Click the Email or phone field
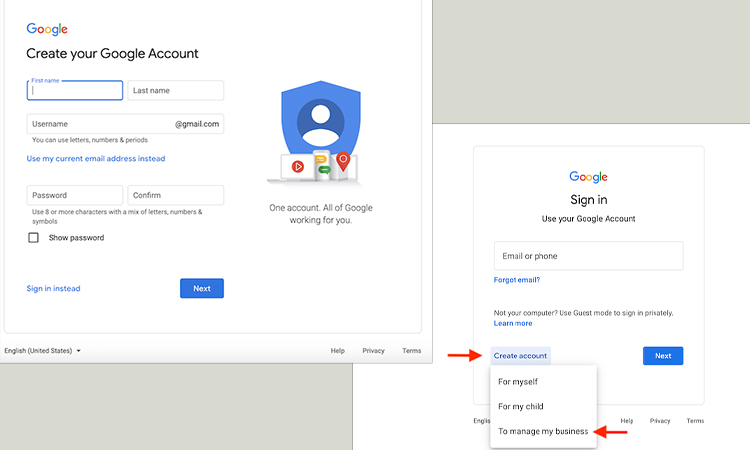750x450 pixels. (589, 256)
